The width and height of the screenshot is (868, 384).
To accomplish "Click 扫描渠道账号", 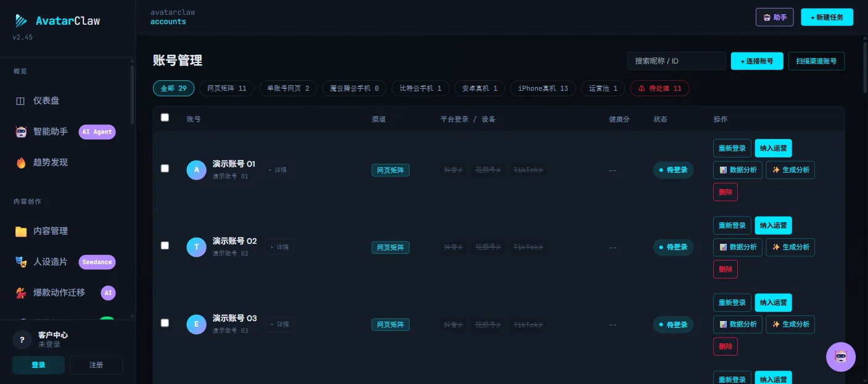I will [816, 61].
